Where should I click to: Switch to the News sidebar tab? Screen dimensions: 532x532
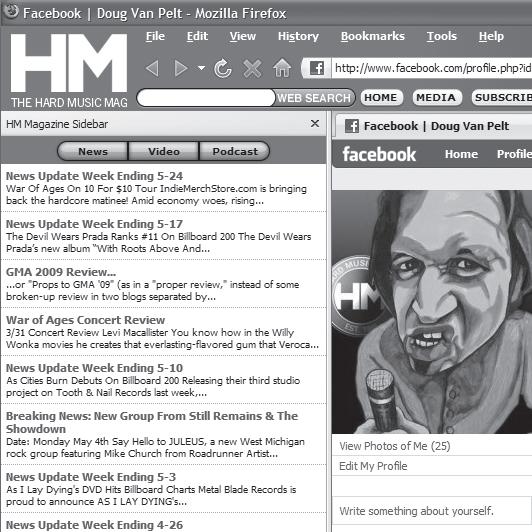pyautogui.click(x=93, y=151)
